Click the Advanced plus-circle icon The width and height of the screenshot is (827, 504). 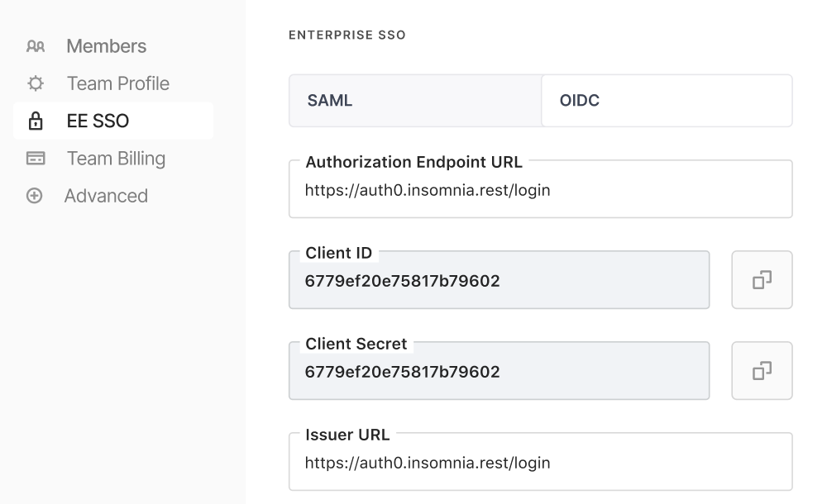(x=35, y=196)
